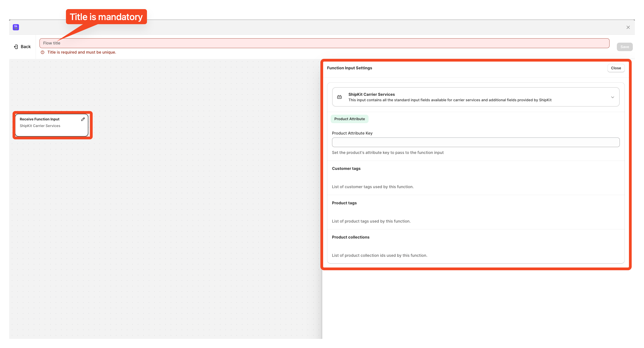644x348 pixels.
Task: Click the carrier services box icon
Action: coord(339,97)
